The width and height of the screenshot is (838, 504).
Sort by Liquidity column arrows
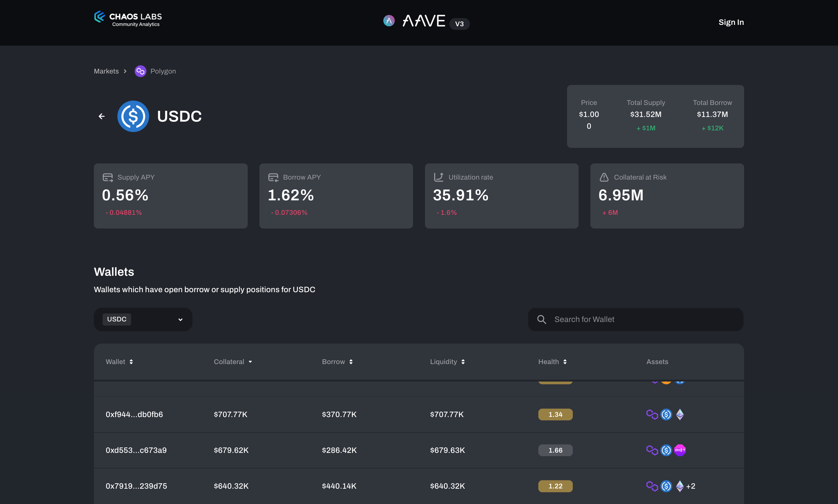463,362
